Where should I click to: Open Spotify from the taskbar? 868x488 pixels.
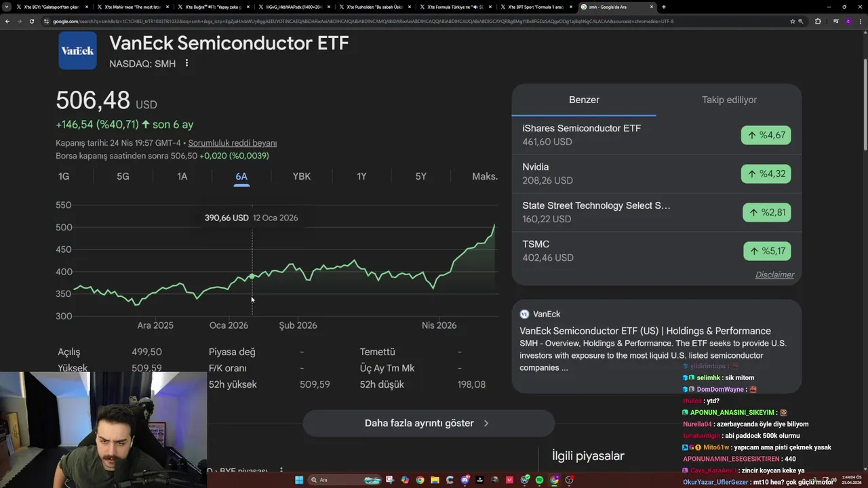(x=540, y=480)
